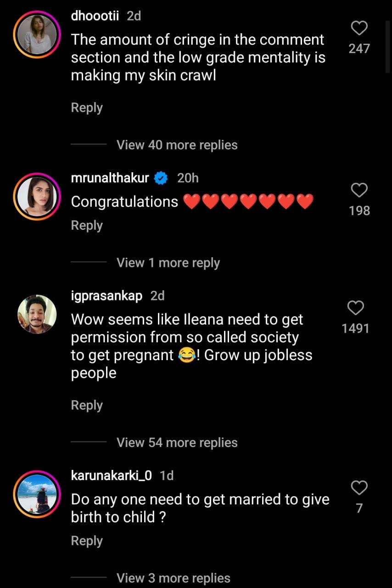This screenshot has width=392, height=588.
Task: Reply to karunakarki_0's comment
Action: click(x=87, y=541)
